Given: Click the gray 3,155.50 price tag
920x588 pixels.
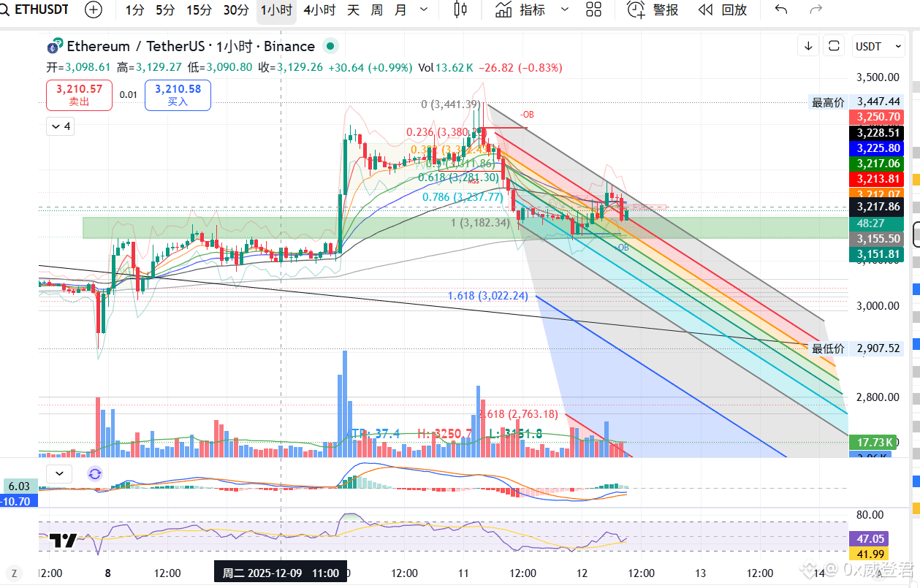Looking at the screenshot, I should (875, 238).
